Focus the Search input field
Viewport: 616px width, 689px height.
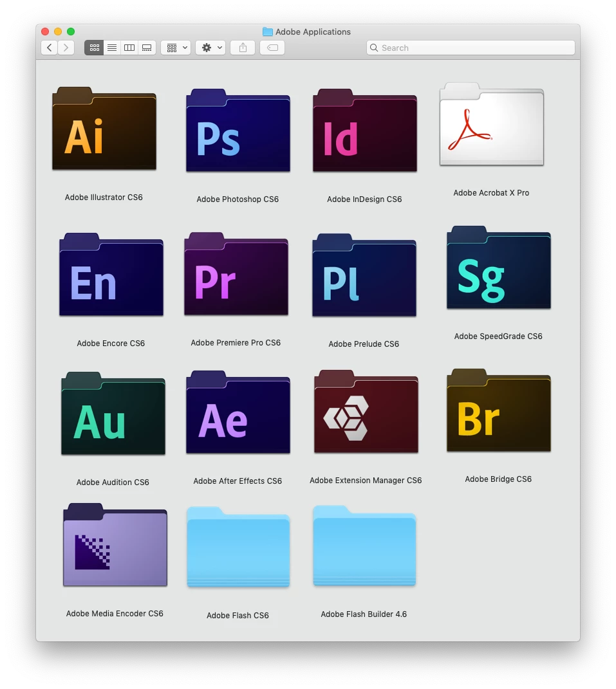click(471, 48)
